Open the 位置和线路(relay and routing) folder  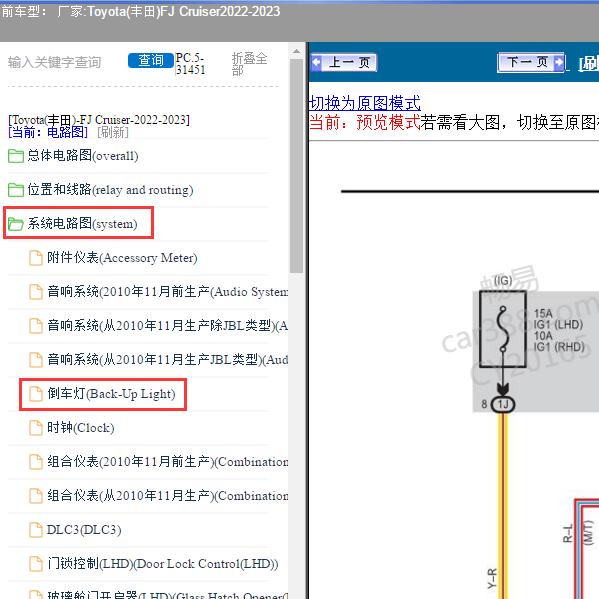click(110, 189)
